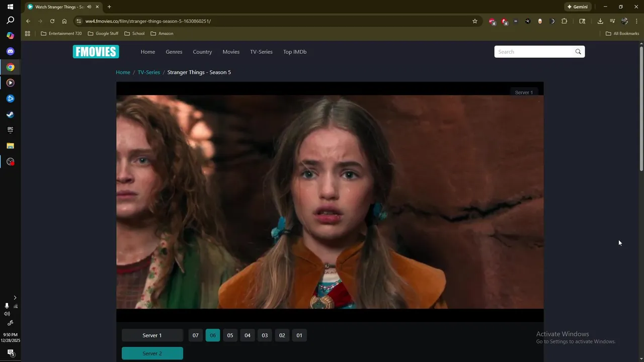Click the search magnifier icon
This screenshot has width=644, height=362.
[x=578, y=52]
